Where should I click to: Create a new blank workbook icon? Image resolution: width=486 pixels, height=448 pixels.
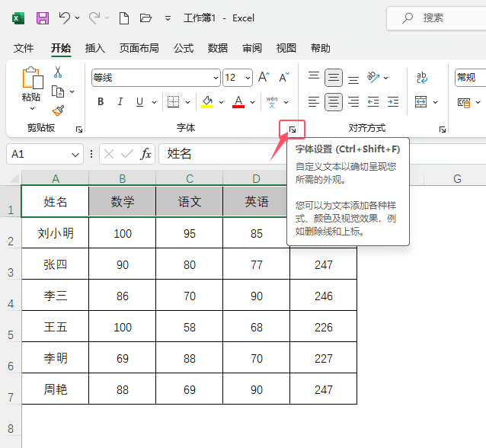[124, 18]
